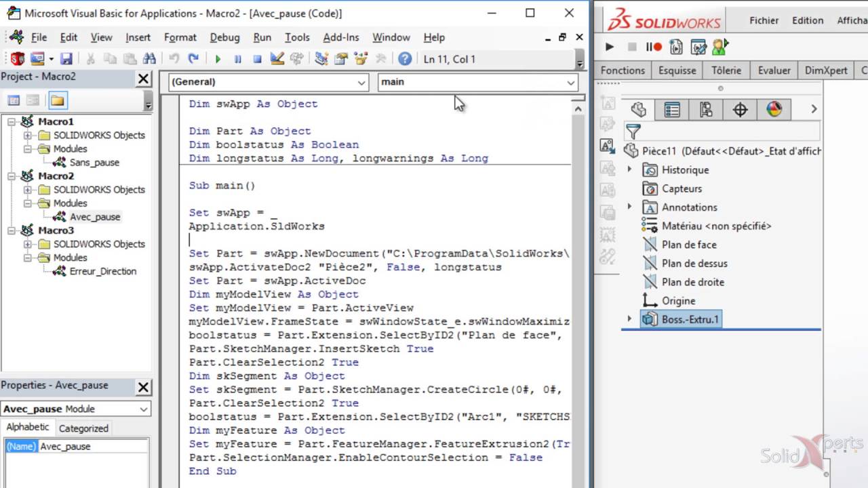Select the Avec_pause module
Viewport: 868px width, 488px height.
coord(95,217)
